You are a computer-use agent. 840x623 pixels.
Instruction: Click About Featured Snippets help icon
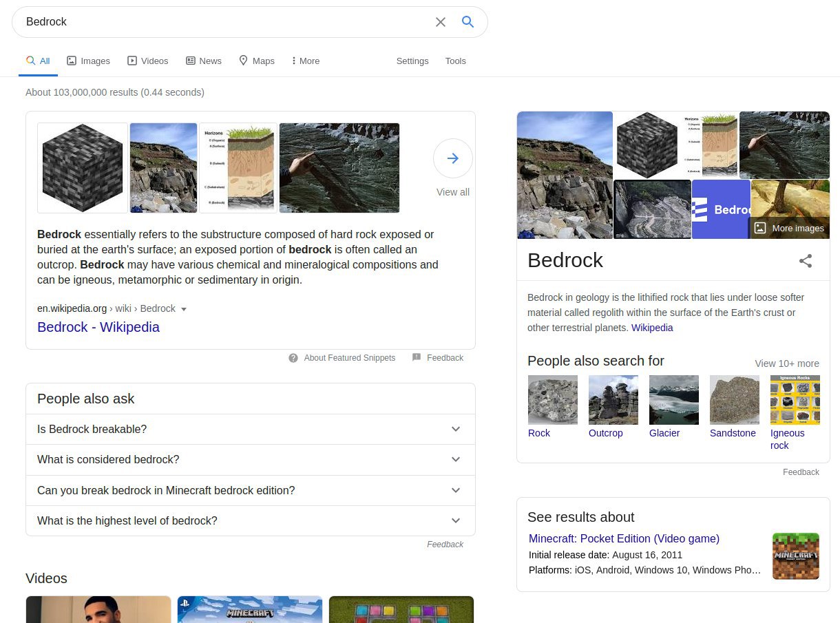pos(293,358)
